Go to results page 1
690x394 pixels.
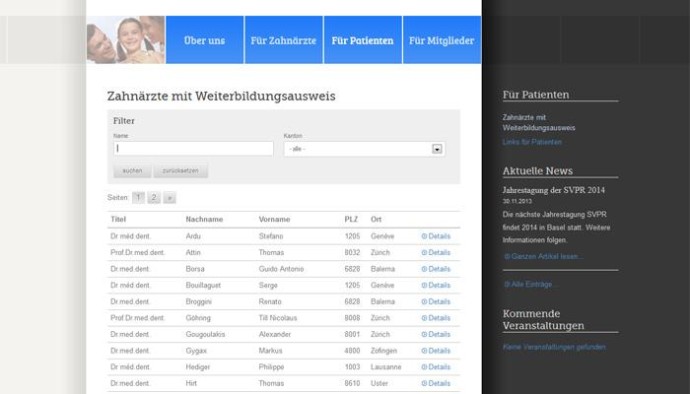tap(138, 198)
